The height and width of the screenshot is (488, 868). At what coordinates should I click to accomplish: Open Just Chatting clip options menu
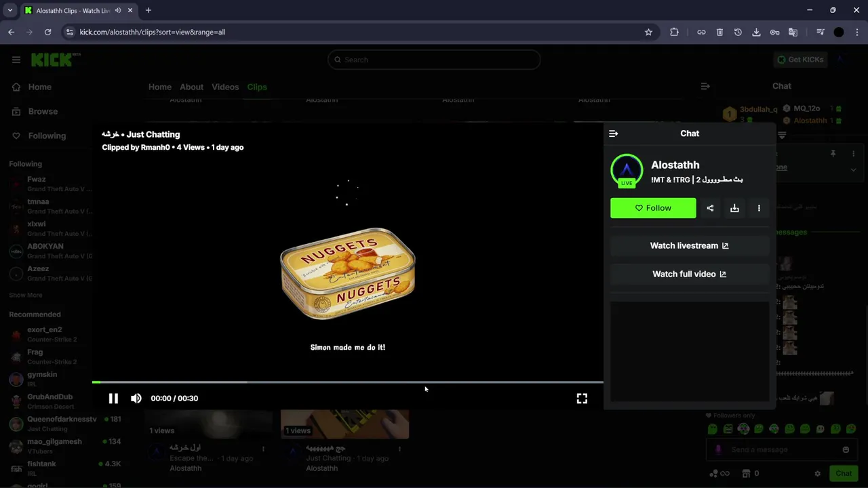tap(399, 449)
